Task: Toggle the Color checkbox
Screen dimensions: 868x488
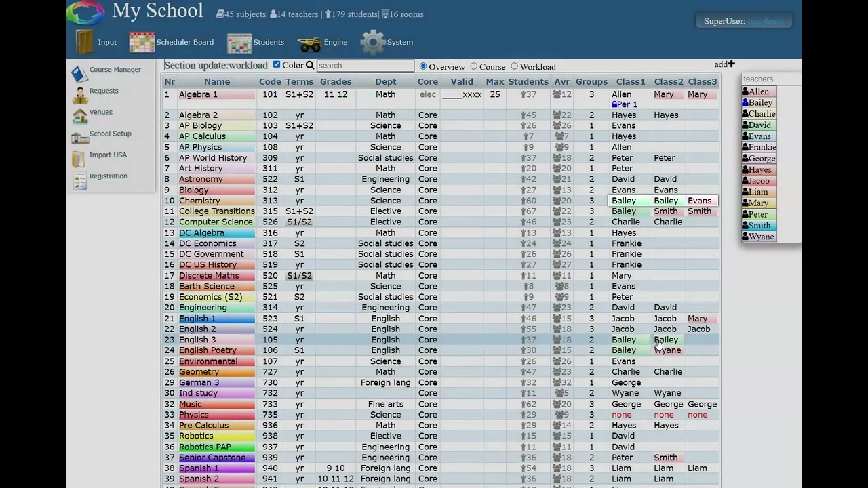Action: click(277, 65)
